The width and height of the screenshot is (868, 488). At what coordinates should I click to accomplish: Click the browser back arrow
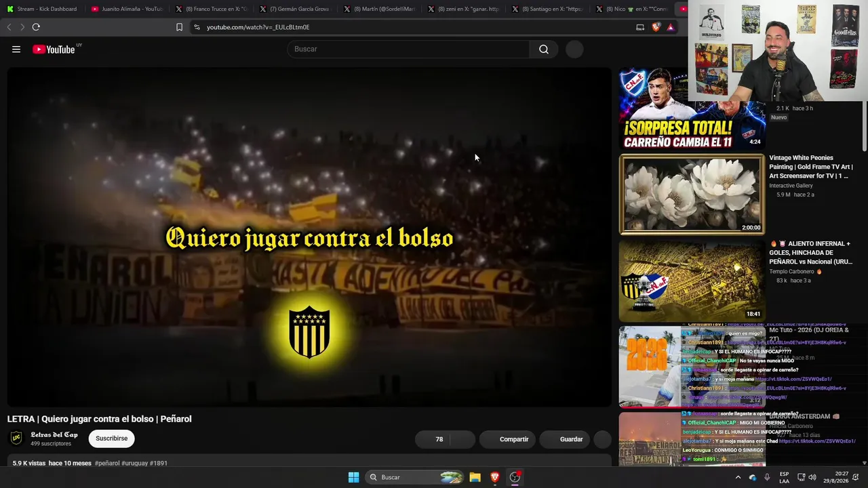[9, 27]
